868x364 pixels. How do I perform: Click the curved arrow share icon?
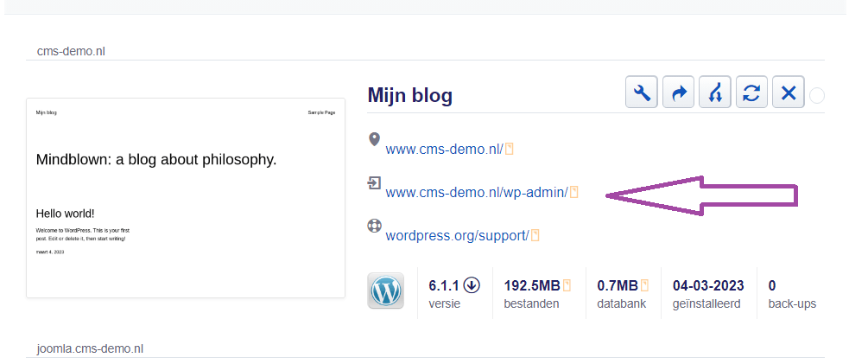(x=678, y=93)
